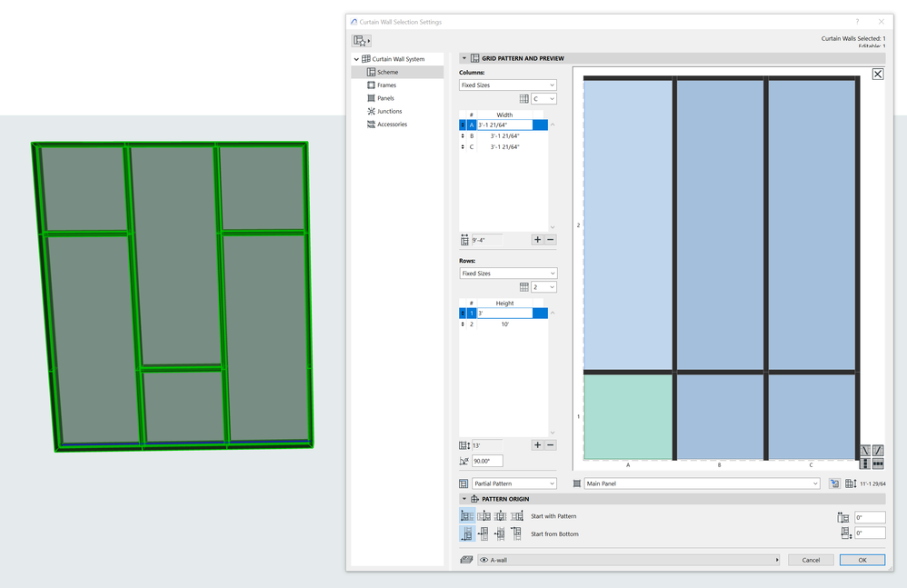Collapse the Grid Pattern and Preview section
The image size is (907, 588).
point(463,58)
